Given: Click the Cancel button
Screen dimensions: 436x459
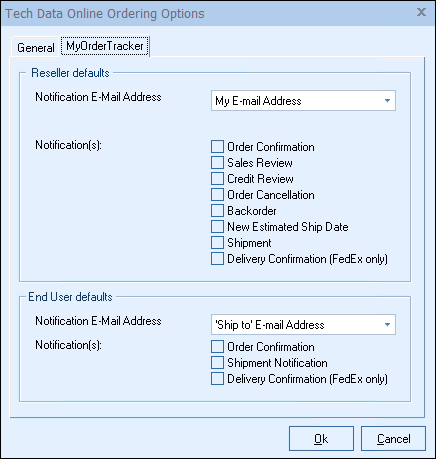Looking at the screenshot, I should coord(393,439).
